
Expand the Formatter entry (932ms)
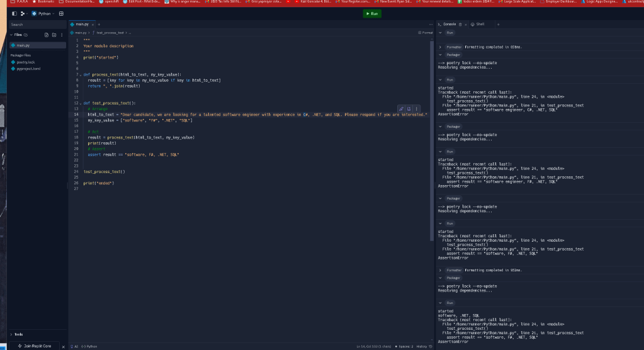point(440,270)
